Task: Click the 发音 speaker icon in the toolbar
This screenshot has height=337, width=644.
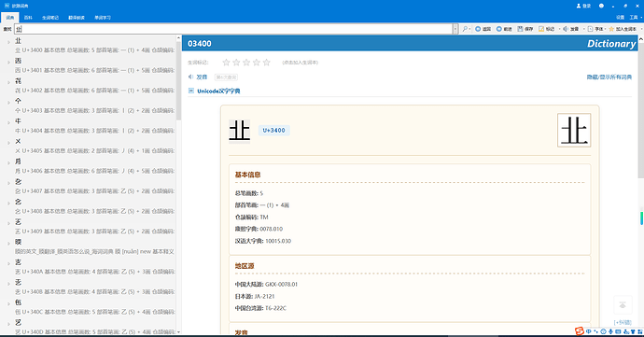Action: coord(566,29)
